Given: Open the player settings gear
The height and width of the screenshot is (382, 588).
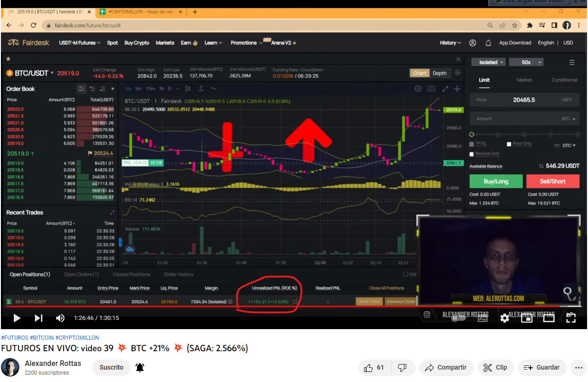Looking at the screenshot, I should click(x=505, y=318).
